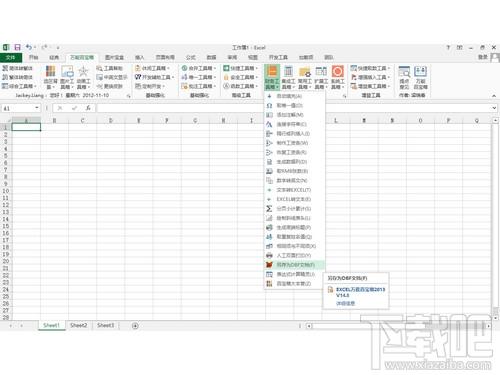Expand the formula bar with the right chevron

tap(494, 108)
